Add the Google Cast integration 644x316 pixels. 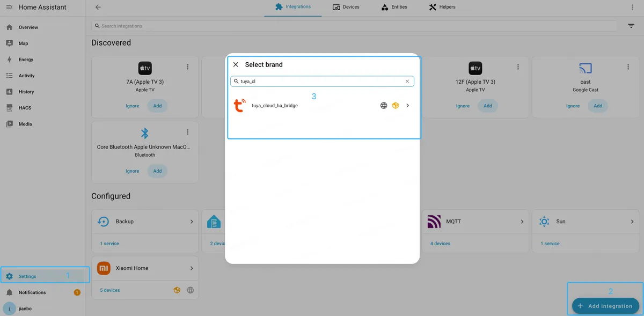[x=598, y=106]
